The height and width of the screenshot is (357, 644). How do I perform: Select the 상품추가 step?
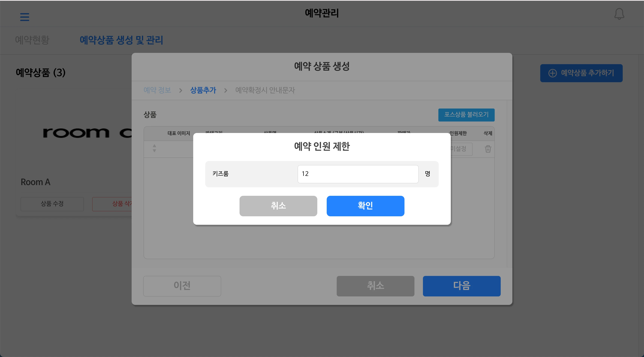click(x=203, y=90)
